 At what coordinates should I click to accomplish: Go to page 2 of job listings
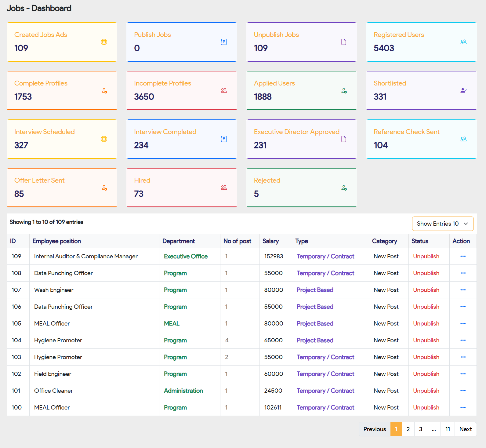(408, 429)
